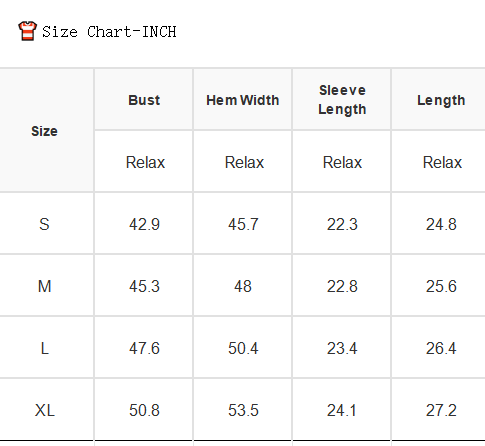This screenshot has width=485, height=446.
Task: Click the Hem Width header
Action: coord(243,100)
